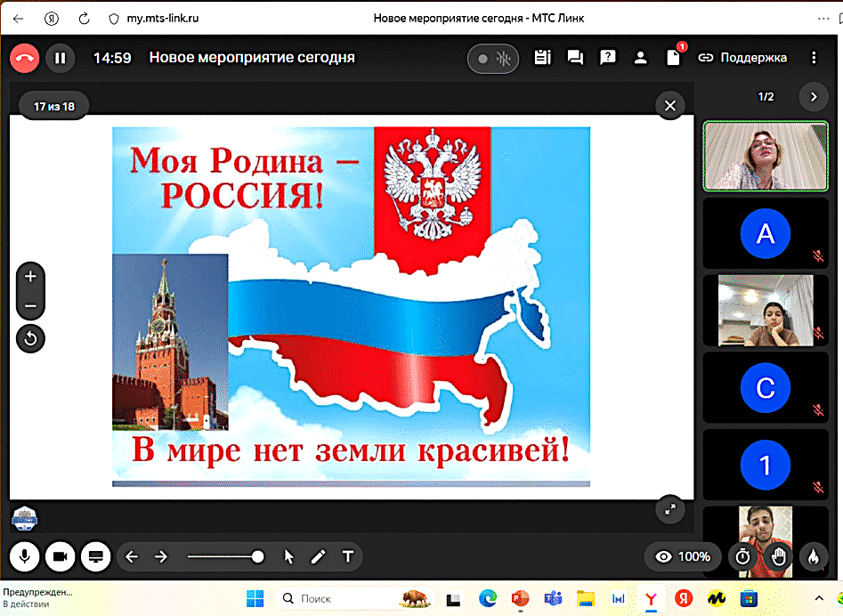Viewport: 843px width, 616px height.
Task: Open the chat messages panel
Action: click(575, 58)
